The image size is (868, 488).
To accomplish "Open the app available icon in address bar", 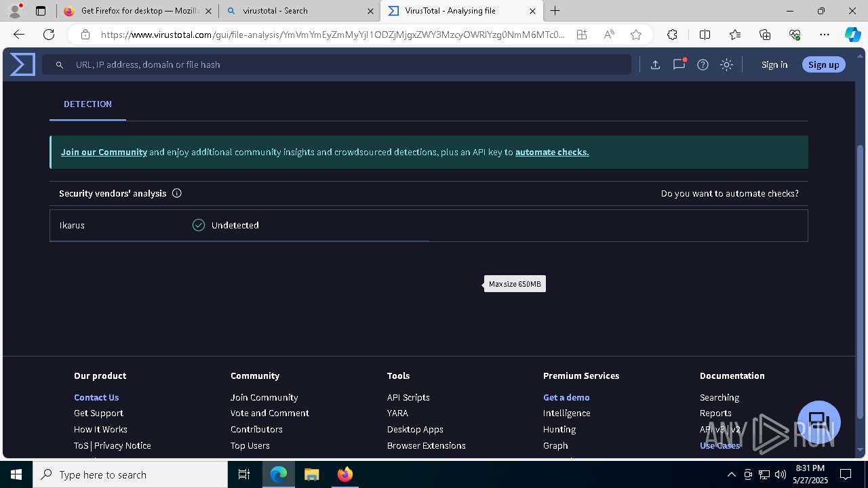I will 582,35.
